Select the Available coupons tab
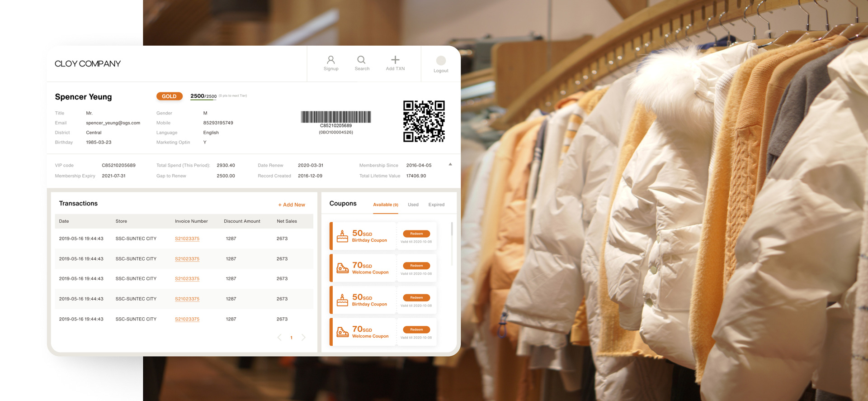Screen dimensions: 868x401 [x=385, y=205]
